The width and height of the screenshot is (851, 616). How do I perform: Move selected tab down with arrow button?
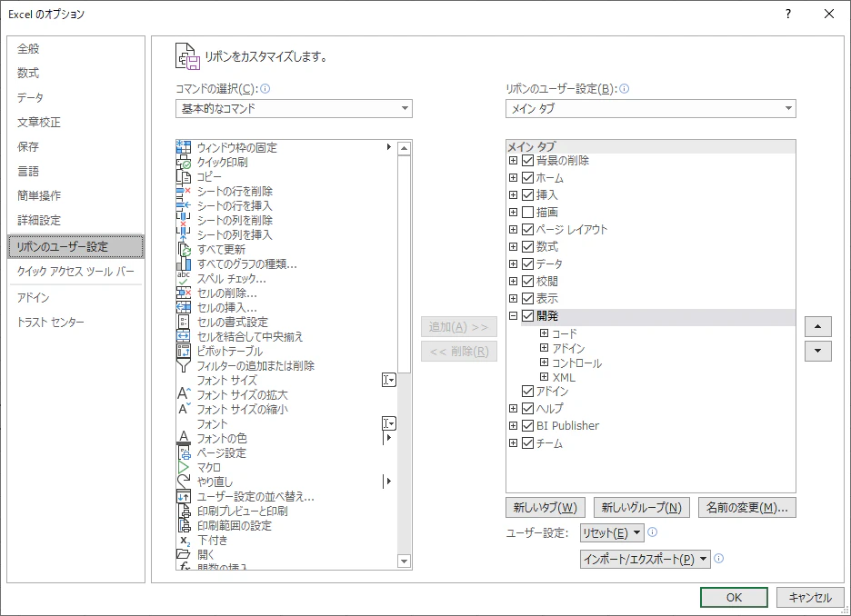818,351
